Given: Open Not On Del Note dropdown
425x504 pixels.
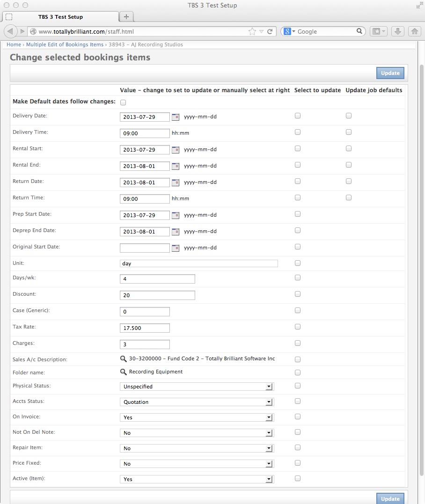Looking at the screenshot, I should (x=197, y=433).
